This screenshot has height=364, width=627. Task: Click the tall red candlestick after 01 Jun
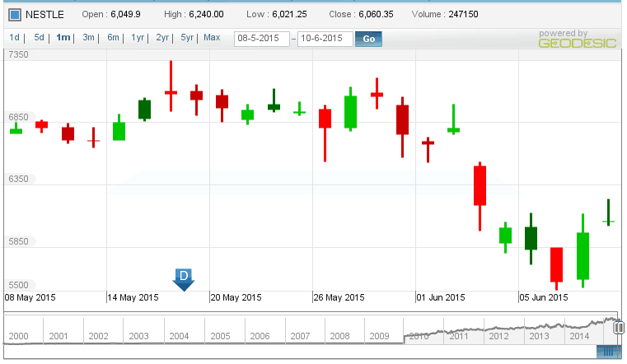pyautogui.click(x=480, y=196)
